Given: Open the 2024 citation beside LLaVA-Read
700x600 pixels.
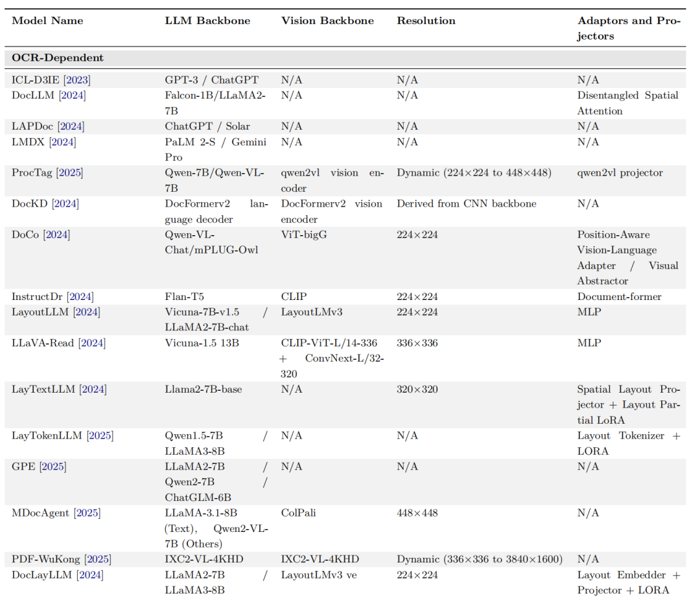Looking at the screenshot, I should (x=92, y=343).
